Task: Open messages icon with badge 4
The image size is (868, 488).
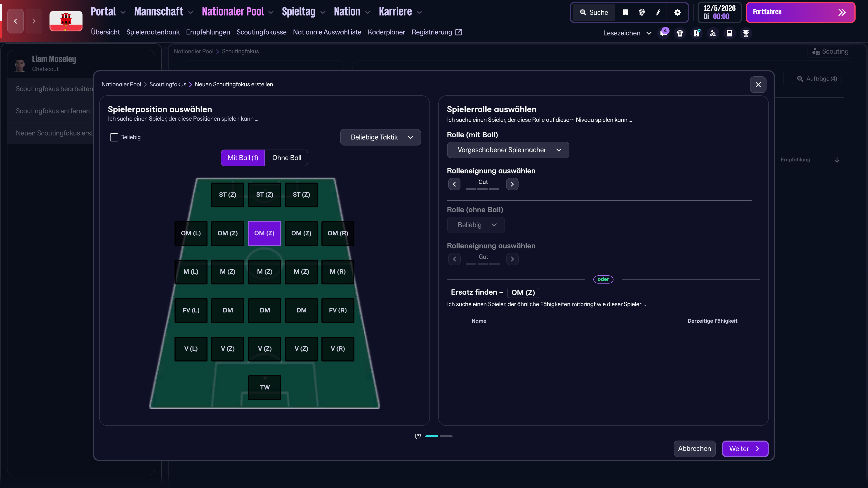Action: 663,33
